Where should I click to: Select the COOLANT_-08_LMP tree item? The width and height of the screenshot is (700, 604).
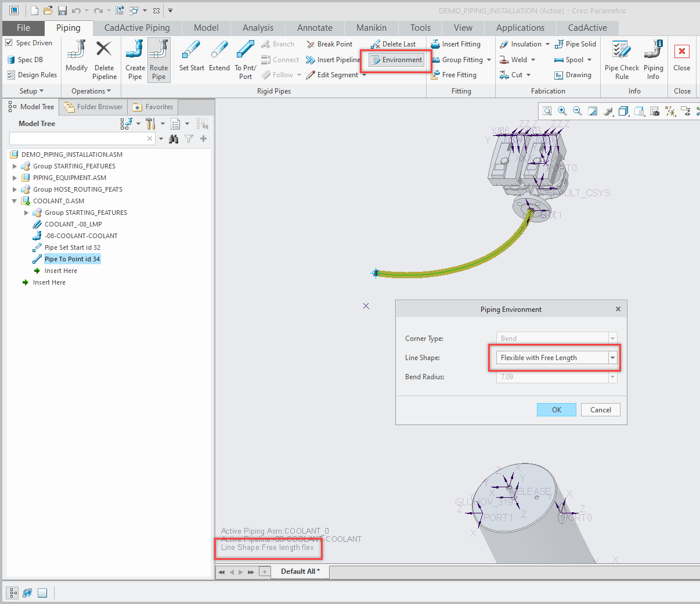73,224
